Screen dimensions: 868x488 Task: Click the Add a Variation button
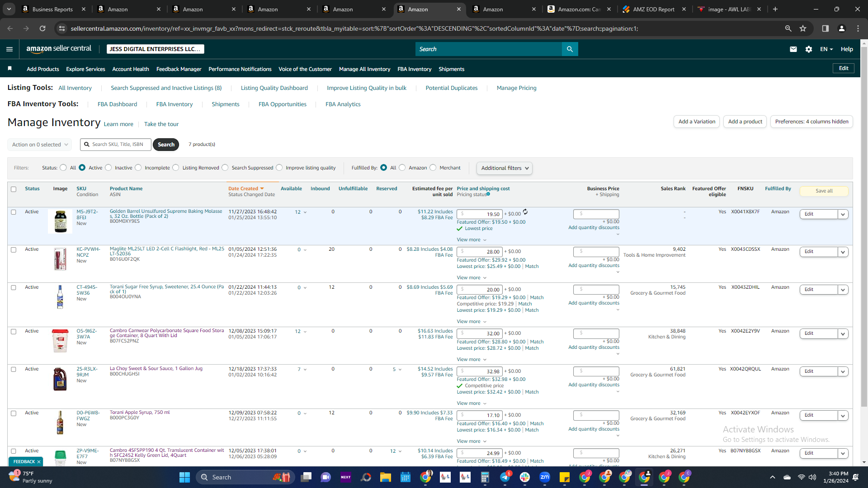pyautogui.click(x=697, y=122)
